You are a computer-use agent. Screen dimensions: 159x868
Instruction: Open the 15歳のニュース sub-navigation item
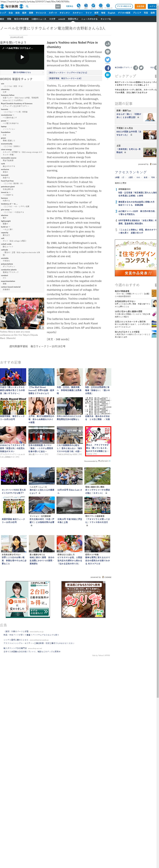click(39, 19)
